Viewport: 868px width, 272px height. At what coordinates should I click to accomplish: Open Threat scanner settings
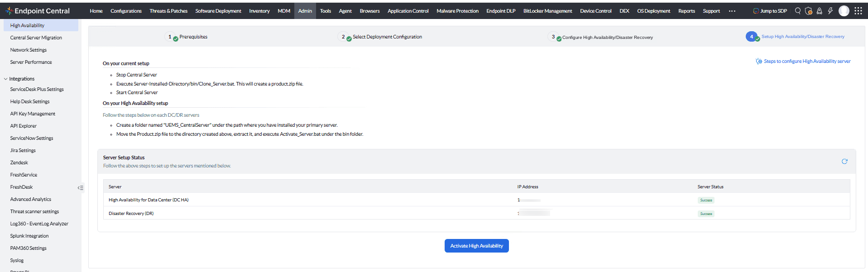[34, 211]
